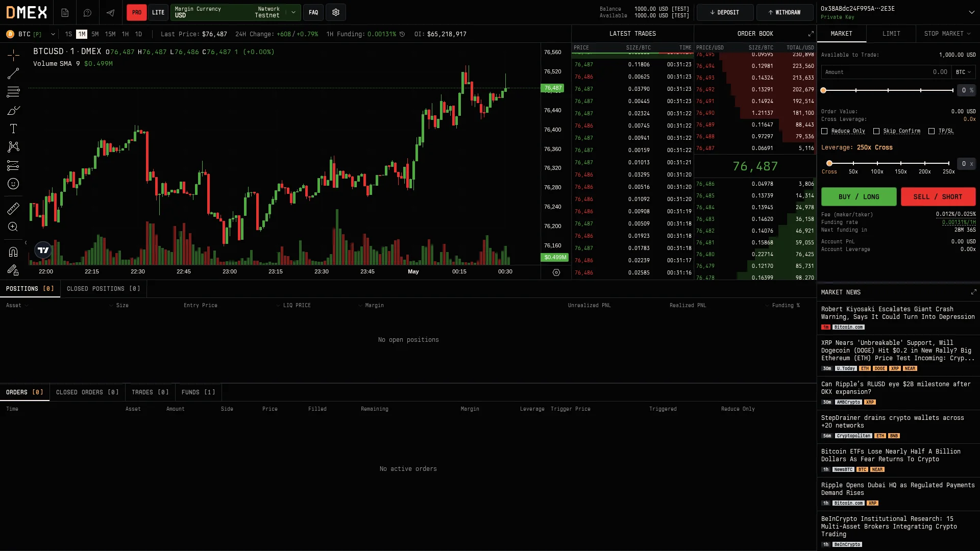Viewport: 980px width, 551px height.
Task: Select the Fibonacci retracement lines tool
Action: pos(13,92)
